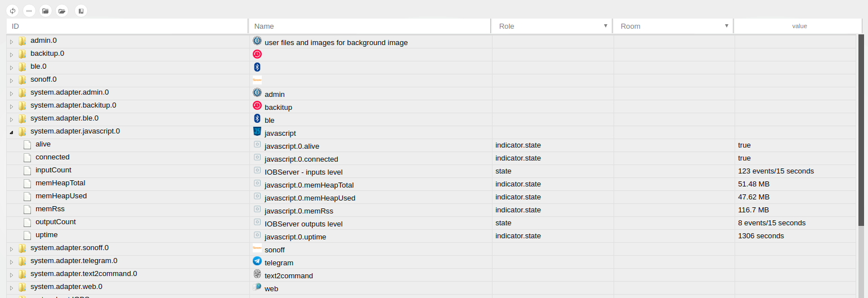Click the list view mode toolbar icon
The image size is (868, 298).
click(x=29, y=11)
